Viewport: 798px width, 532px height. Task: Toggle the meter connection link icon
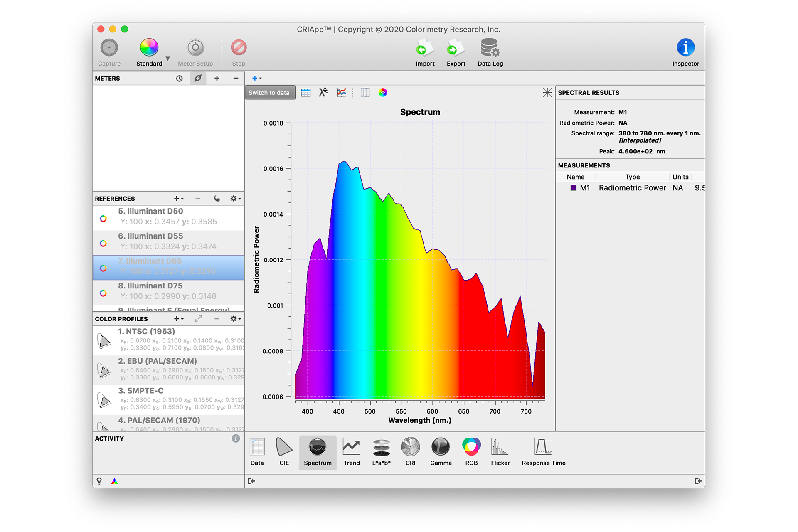198,78
